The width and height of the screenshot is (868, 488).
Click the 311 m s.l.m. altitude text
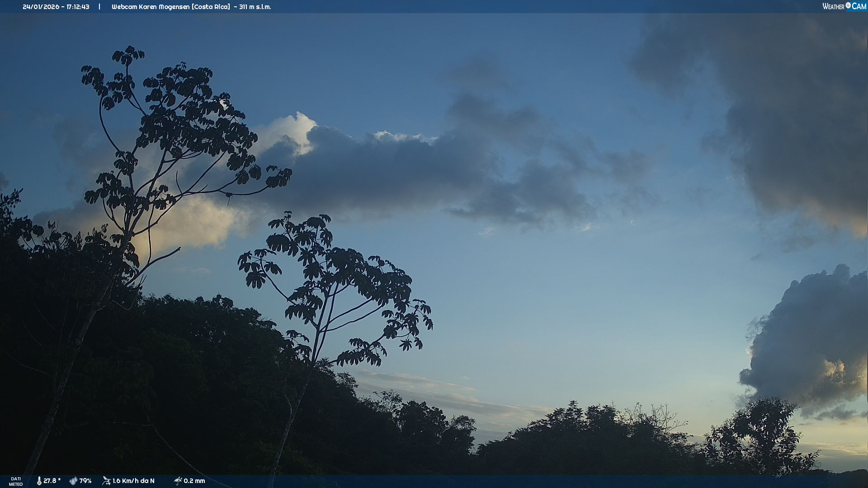[255, 7]
